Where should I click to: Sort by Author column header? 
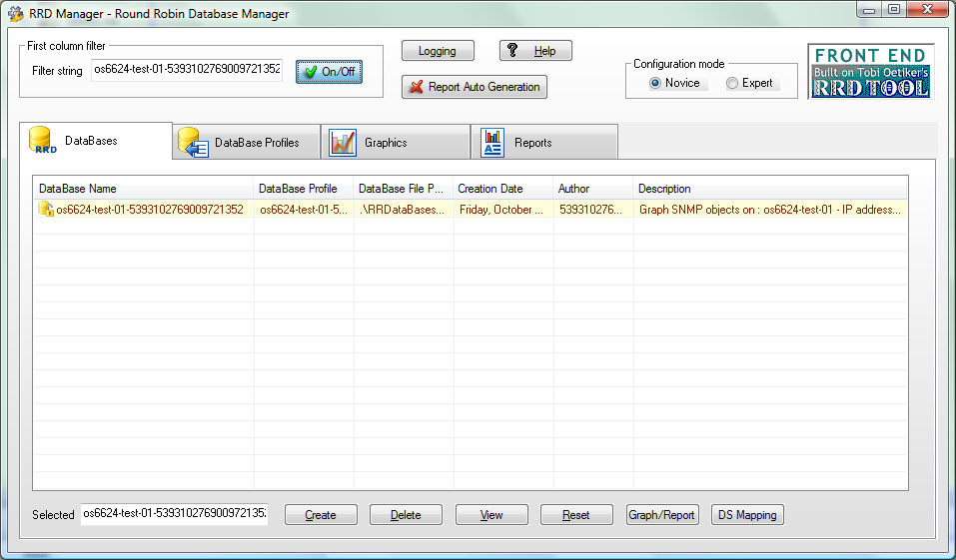593,189
